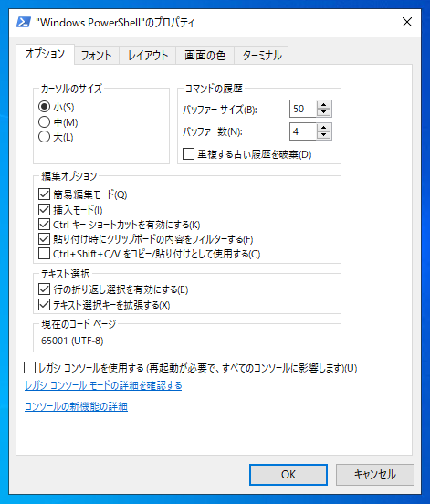Click the バッファー サイズ value field
Screen dimensions: 430x504
(x=303, y=109)
